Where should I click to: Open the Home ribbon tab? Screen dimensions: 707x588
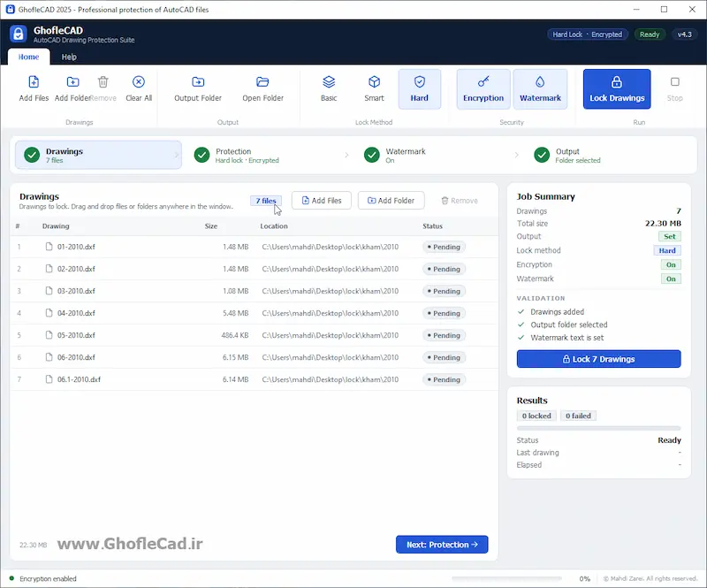pyautogui.click(x=28, y=57)
